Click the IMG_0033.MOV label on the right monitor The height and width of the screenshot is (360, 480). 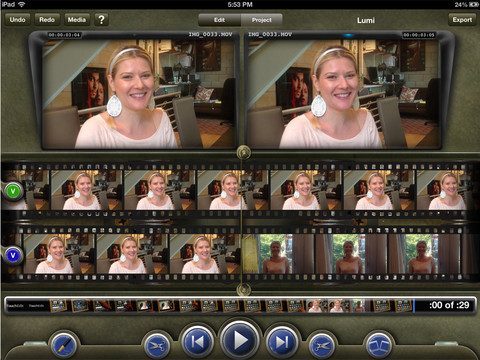click(x=270, y=34)
